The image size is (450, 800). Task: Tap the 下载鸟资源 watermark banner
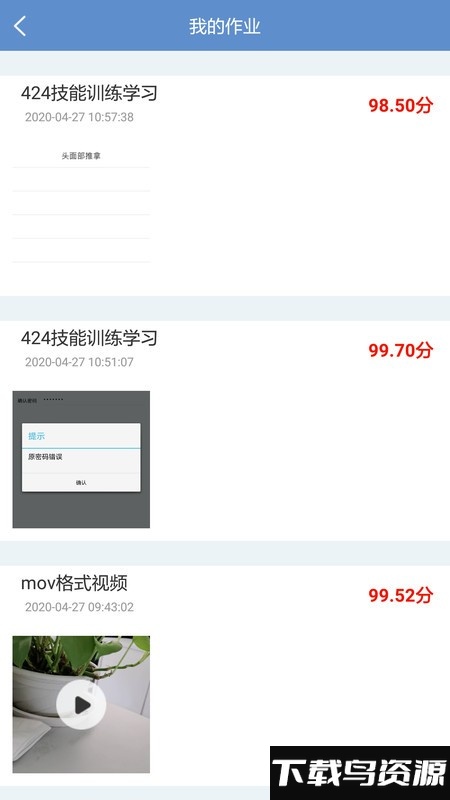[x=360, y=773]
